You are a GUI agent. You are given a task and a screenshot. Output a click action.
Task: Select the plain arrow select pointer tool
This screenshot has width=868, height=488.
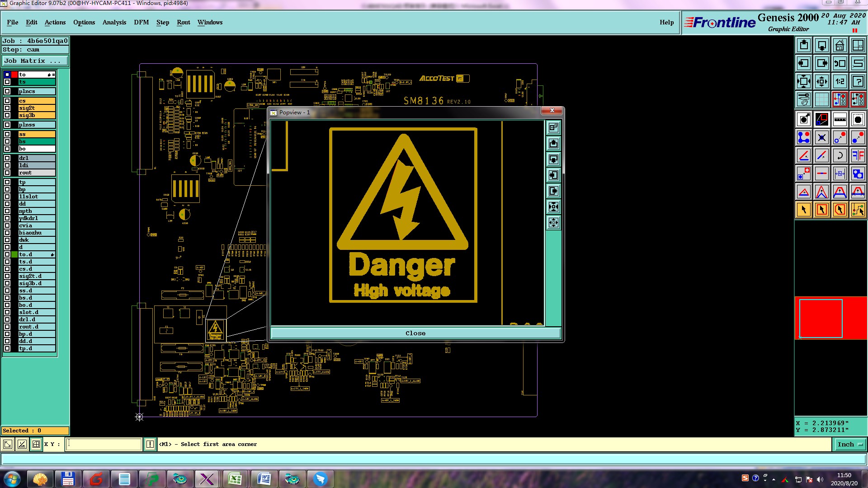click(x=804, y=210)
